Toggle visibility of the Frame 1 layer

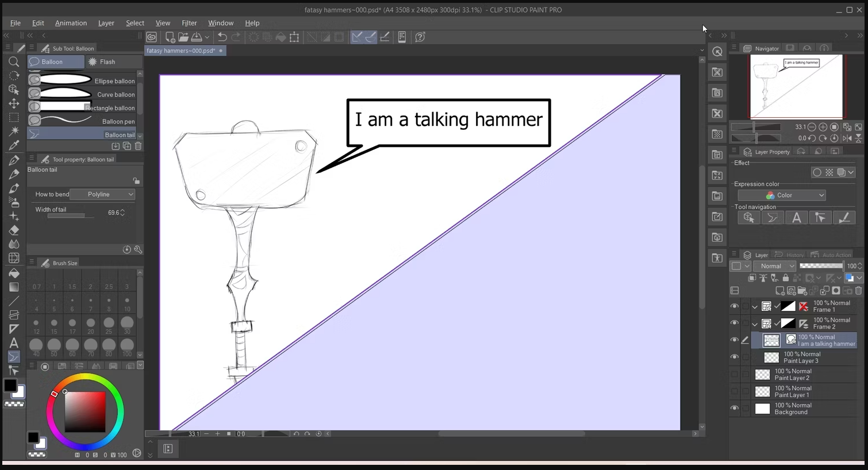click(734, 306)
